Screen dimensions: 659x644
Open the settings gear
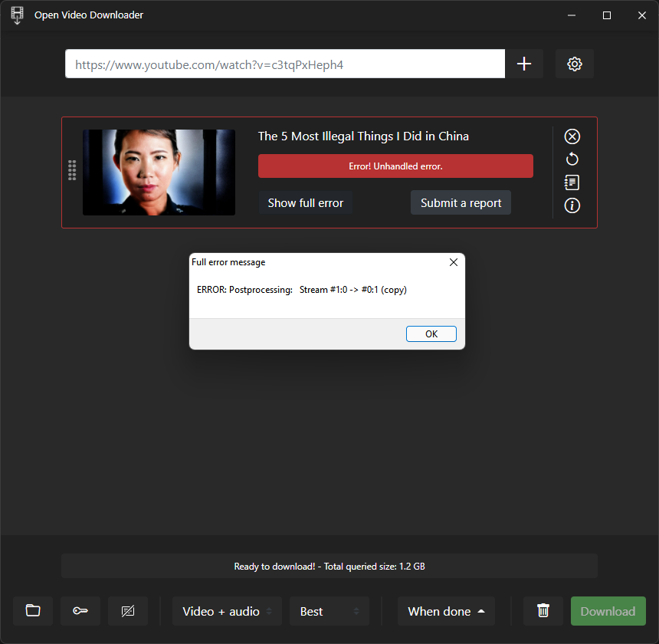pyautogui.click(x=574, y=64)
